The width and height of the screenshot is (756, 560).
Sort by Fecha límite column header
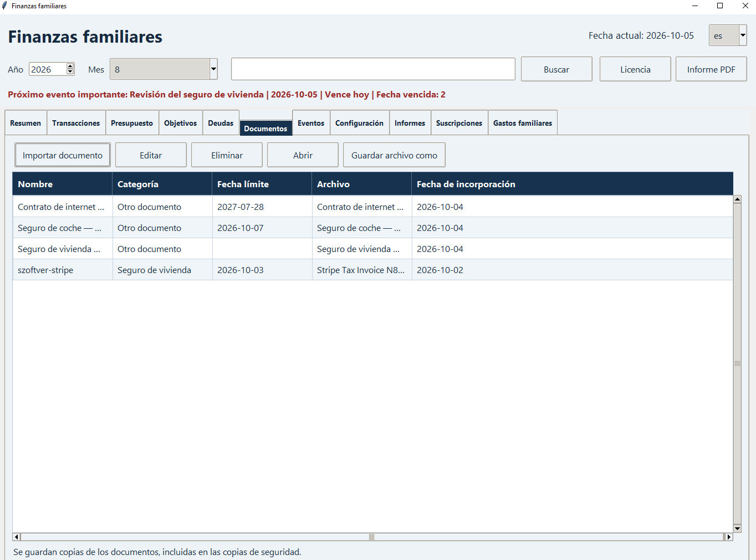[262, 184]
